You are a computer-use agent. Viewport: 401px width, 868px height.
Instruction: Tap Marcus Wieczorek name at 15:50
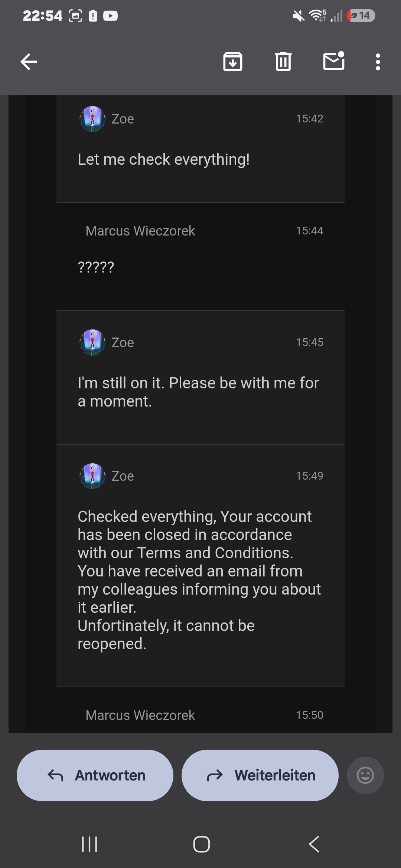140,715
